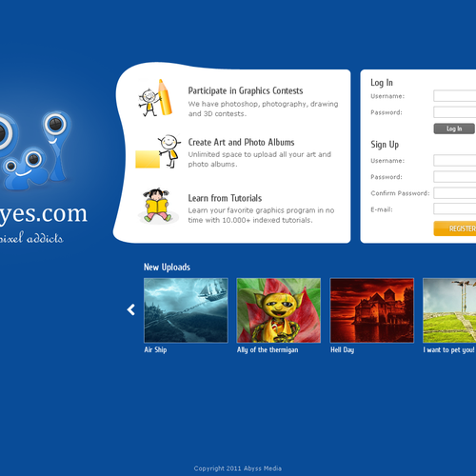The image size is (476, 476).
Task: Open Participate in Graphics Contests heading
Action: pos(246,90)
